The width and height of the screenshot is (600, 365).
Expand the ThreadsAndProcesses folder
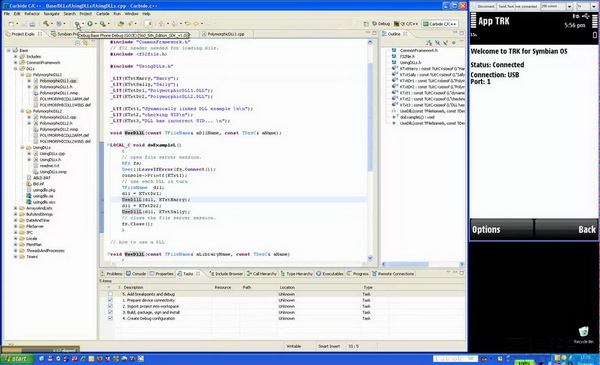click(16, 251)
